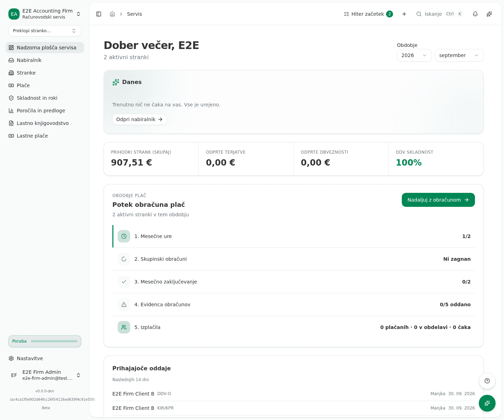Click the DDV skladnost 100% value
The height and width of the screenshot is (420, 504).
click(408, 163)
